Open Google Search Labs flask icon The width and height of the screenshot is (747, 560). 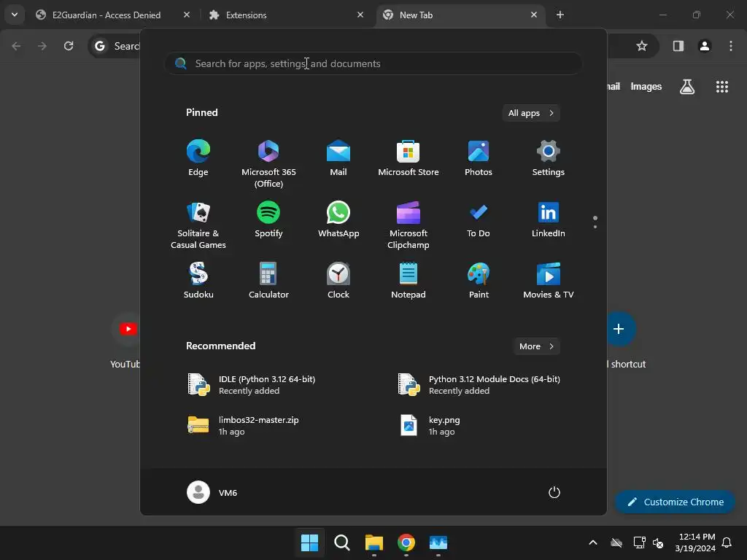pos(687,87)
